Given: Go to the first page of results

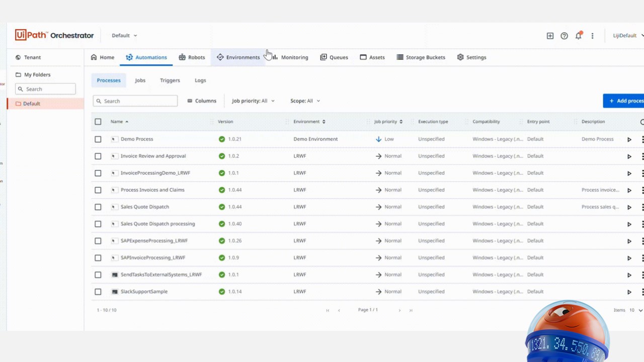Looking at the screenshot, I should [x=328, y=310].
